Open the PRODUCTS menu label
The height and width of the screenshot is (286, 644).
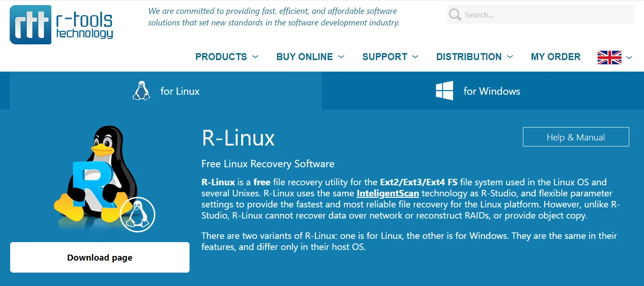click(221, 57)
